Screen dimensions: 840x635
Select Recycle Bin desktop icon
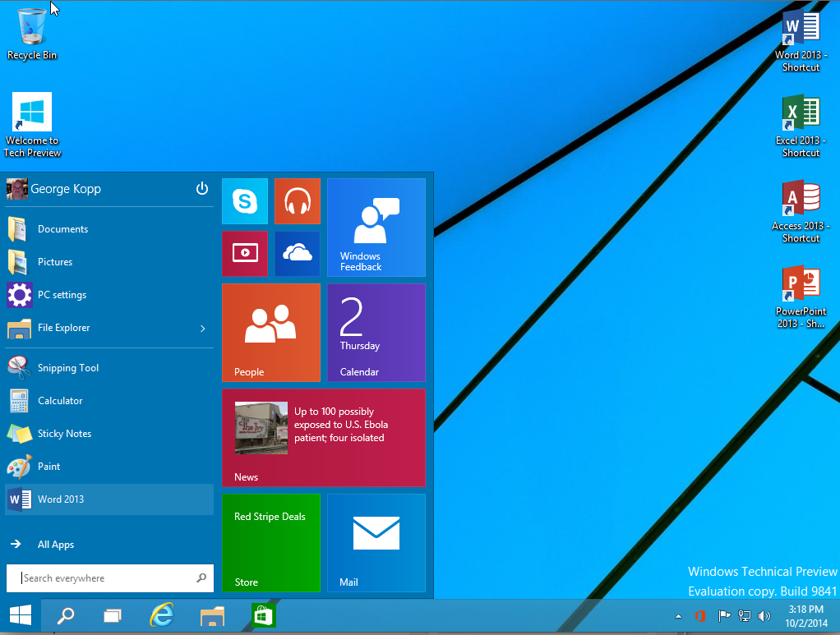coord(31,35)
